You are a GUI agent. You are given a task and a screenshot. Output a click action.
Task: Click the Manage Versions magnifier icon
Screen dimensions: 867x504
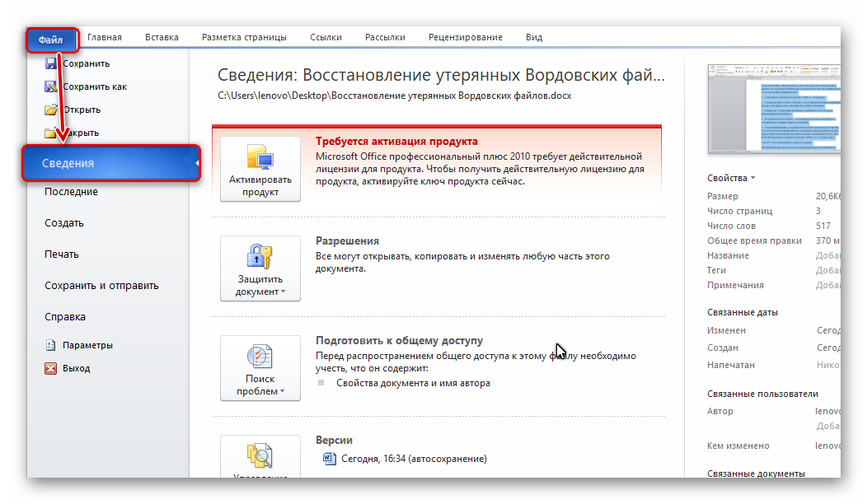click(x=260, y=455)
